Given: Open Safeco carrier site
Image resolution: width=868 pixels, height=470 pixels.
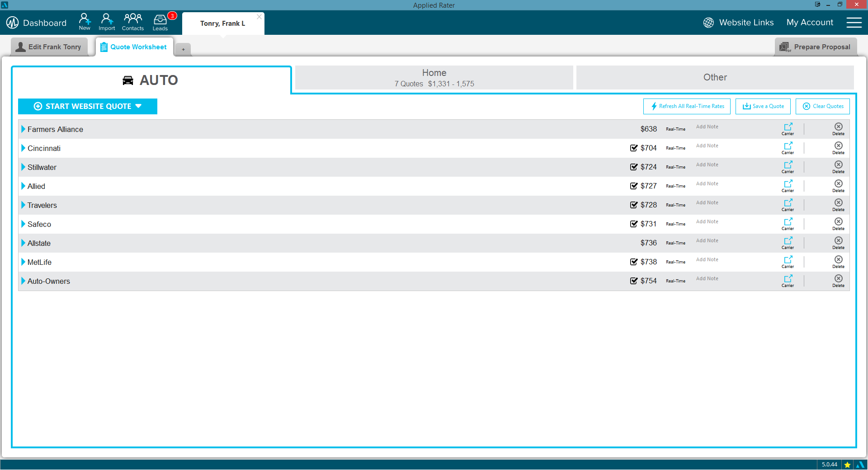Looking at the screenshot, I should (x=788, y=224).
